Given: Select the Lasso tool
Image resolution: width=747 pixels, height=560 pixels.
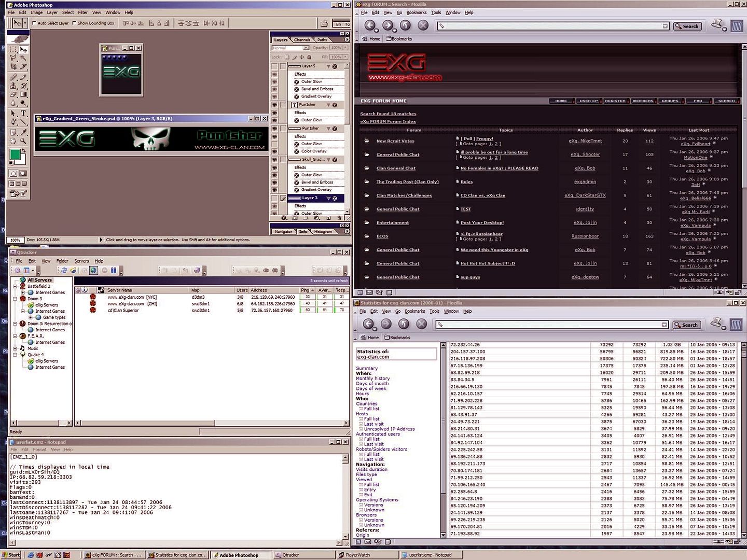Looking at the screenshot, I should point(13,58).
